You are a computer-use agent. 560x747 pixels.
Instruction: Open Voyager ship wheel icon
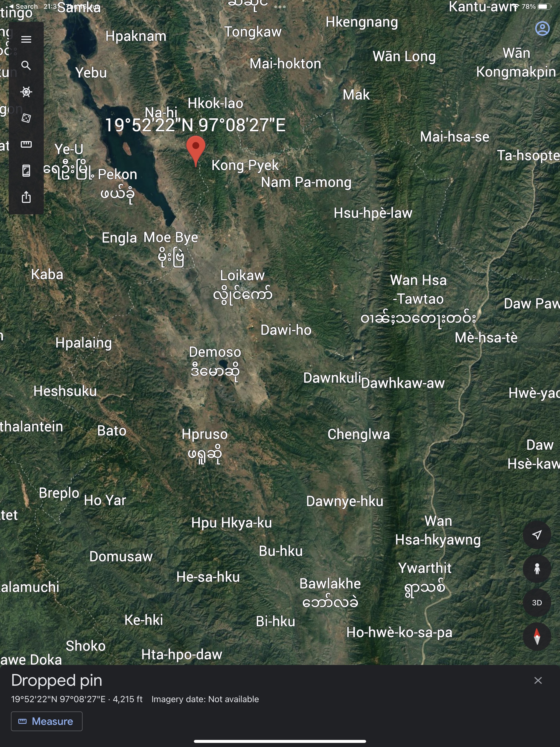pos(26,92)
